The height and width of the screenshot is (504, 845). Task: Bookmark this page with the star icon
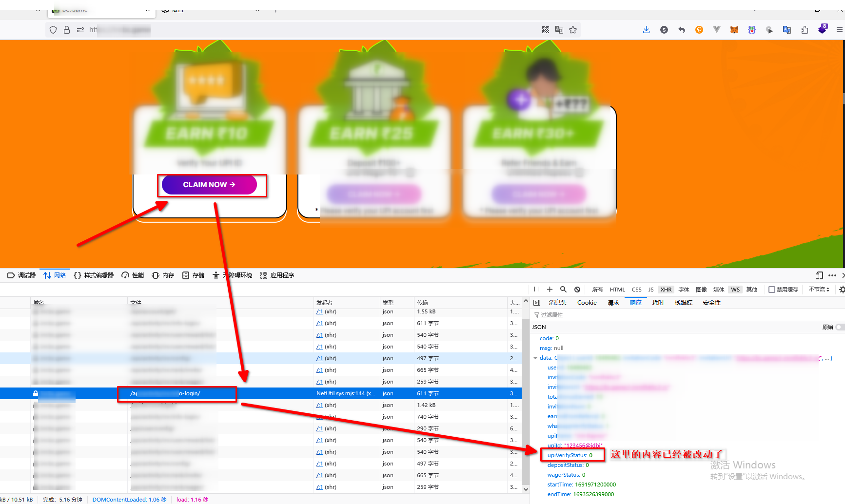(x=573, y=30)
